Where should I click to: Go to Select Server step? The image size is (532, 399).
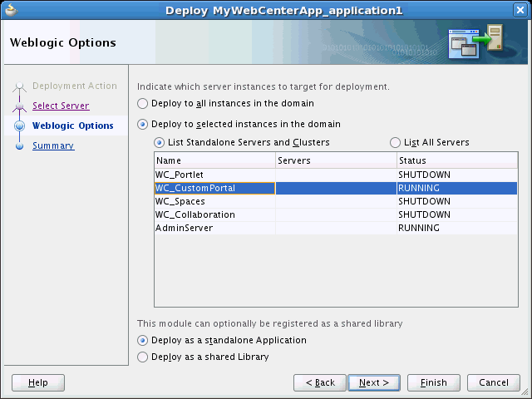(61, 106)
